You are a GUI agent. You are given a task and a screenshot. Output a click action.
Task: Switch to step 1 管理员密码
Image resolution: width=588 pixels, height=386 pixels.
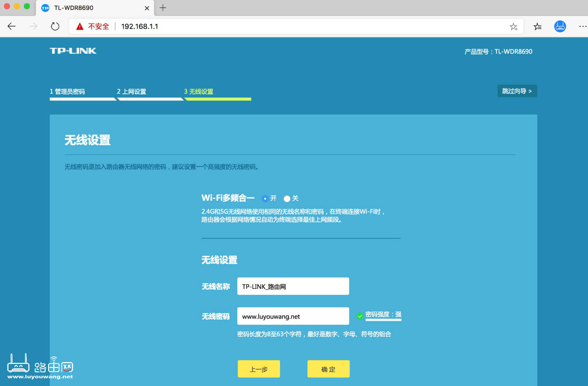tap(68, 91)
